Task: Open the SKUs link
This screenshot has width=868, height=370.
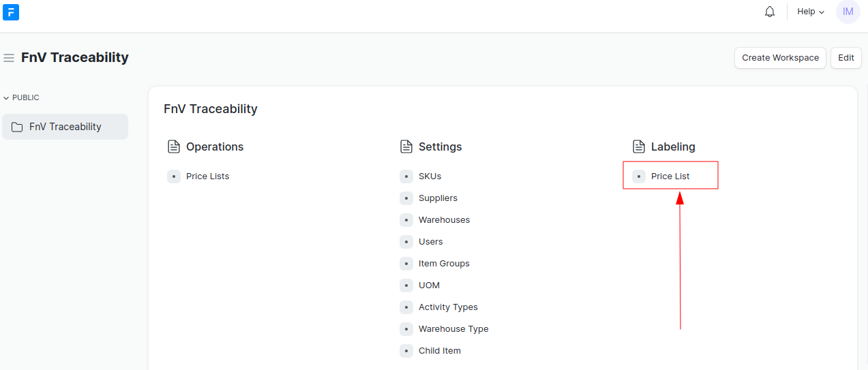Action: [x=430, y=176]
